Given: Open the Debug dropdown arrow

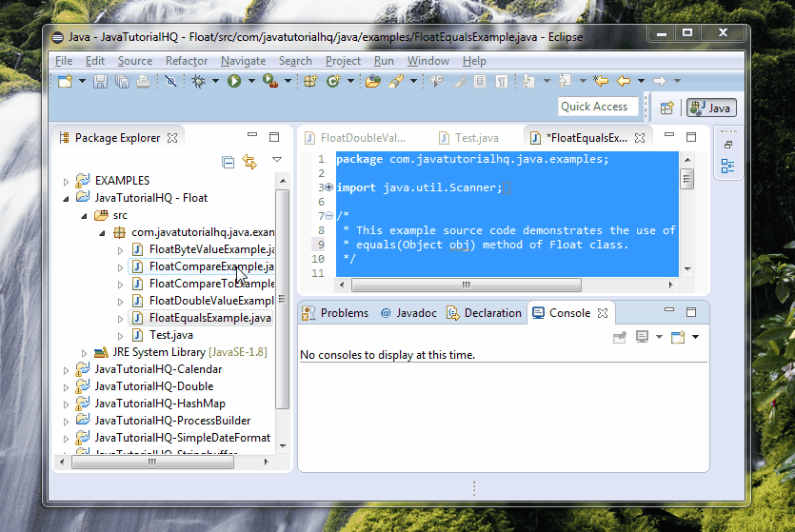Looking at the screenshot, I should click(x=215, y=81).
